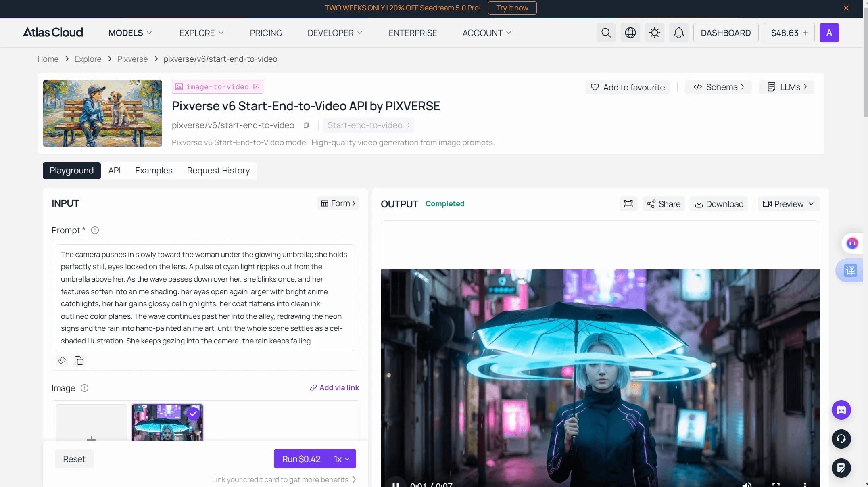This screenshot has width=868, height=487.
Task: Go to Pixverse breadcrumb
Action: tap(132, 59)
